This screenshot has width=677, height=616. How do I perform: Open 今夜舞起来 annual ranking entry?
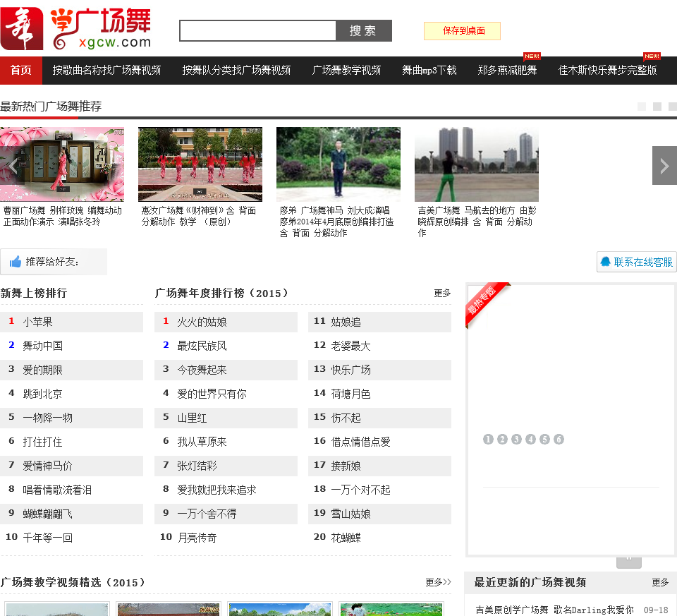pyautogui.click(x=202, y=370)
